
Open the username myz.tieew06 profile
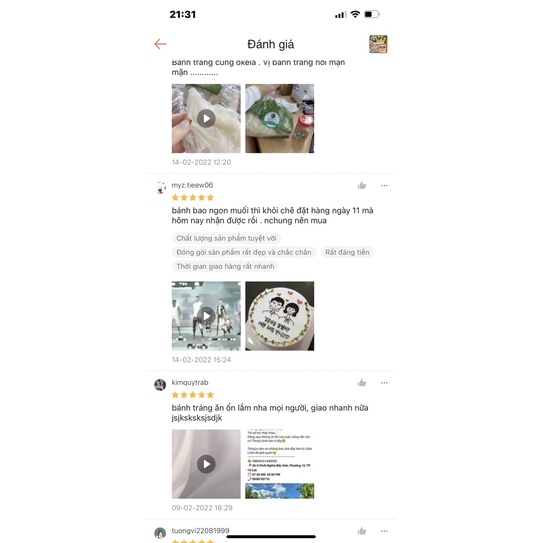pyautogui.click(x=192, y=185)
